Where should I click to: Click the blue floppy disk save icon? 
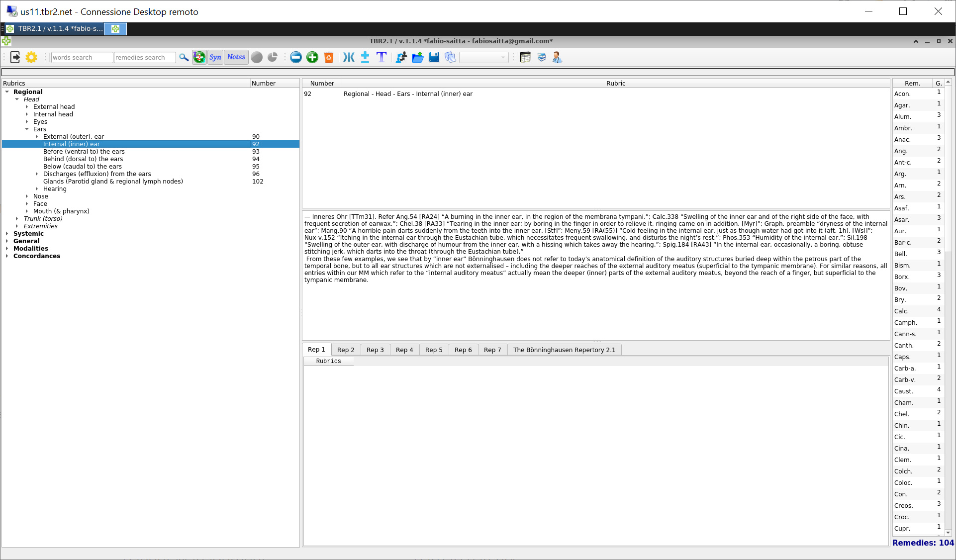tap(434, 57)
